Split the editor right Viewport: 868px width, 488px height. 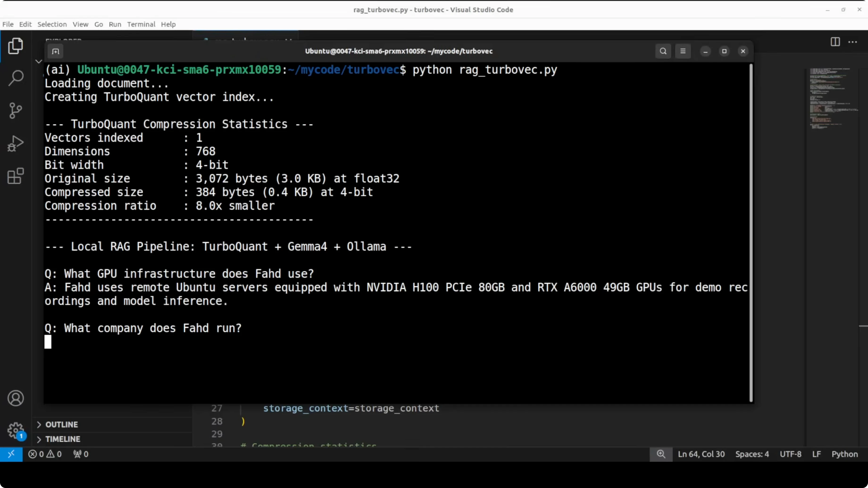tap(835, 42)
